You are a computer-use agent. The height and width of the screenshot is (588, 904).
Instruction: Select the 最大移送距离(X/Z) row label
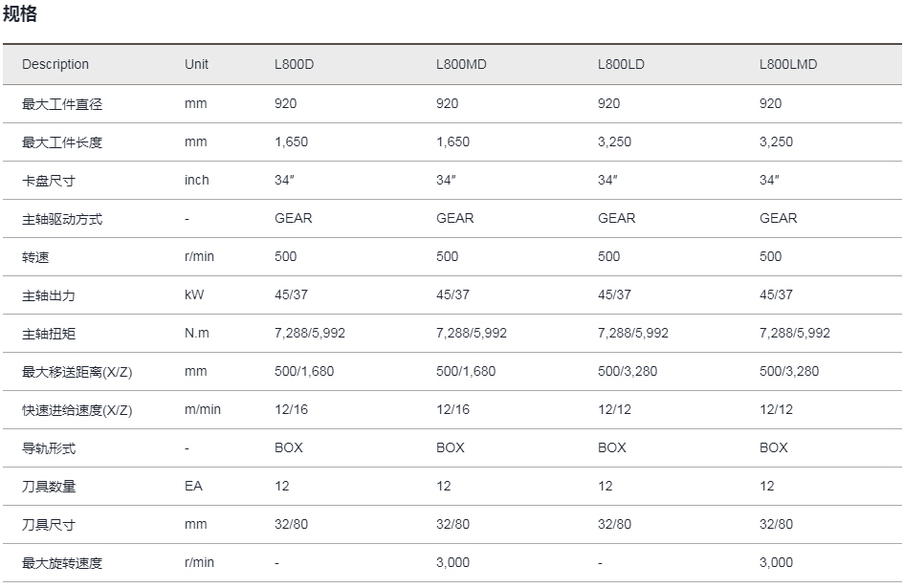coord(77,372)
